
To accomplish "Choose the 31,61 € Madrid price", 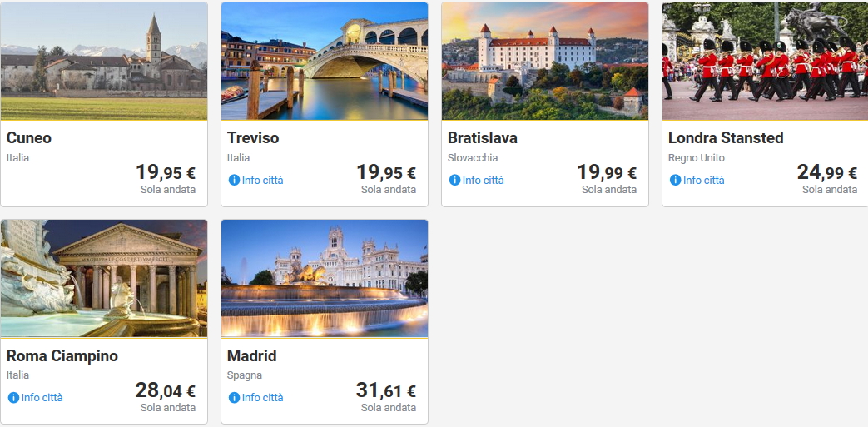I will pos(386,391).
